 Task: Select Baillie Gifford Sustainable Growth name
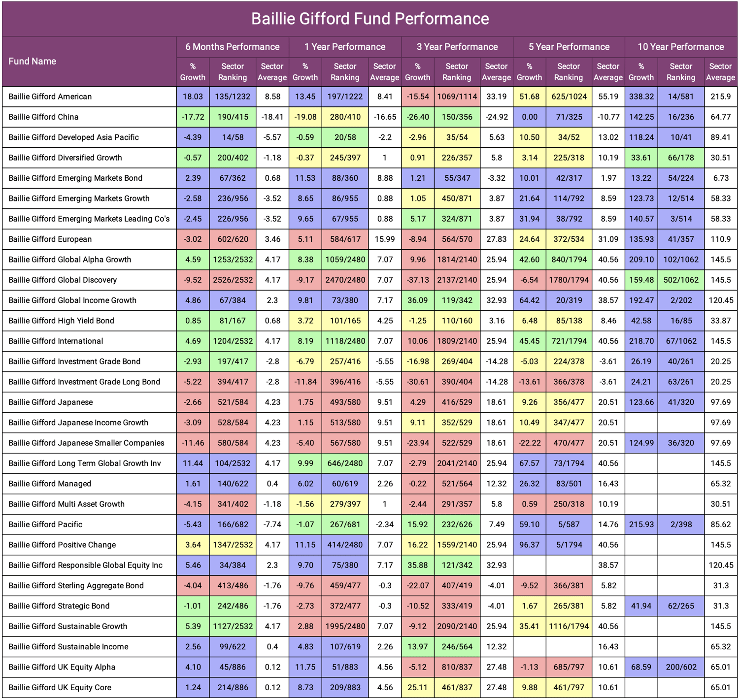(68, 626)
